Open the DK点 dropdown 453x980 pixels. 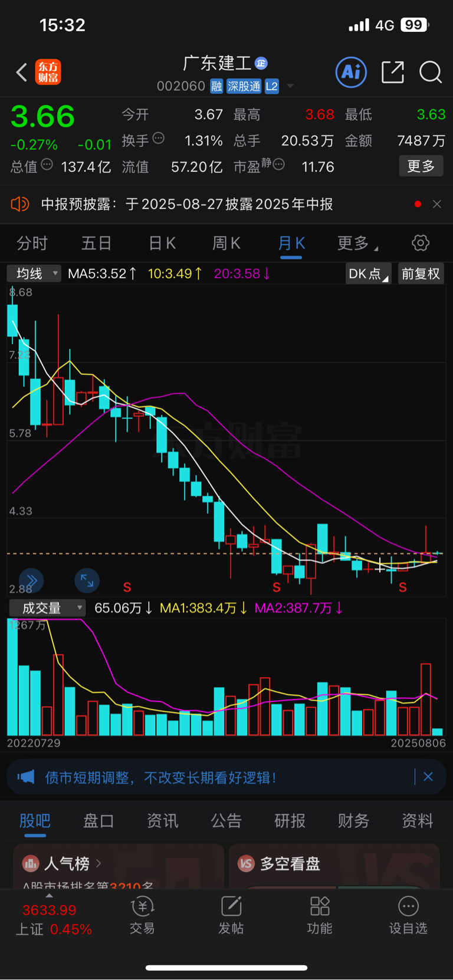pyautogui.click(x=369, y=273)
